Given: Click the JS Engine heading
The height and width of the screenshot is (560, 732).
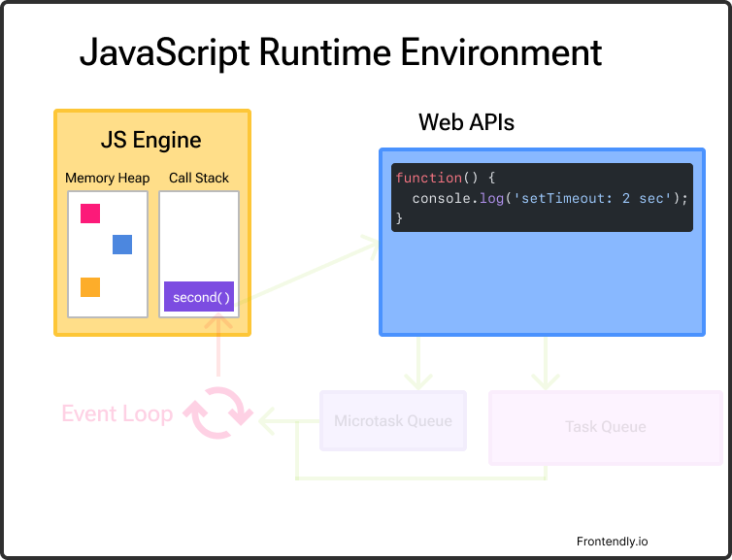Looking at the screenshot, I should click(151, 140).
